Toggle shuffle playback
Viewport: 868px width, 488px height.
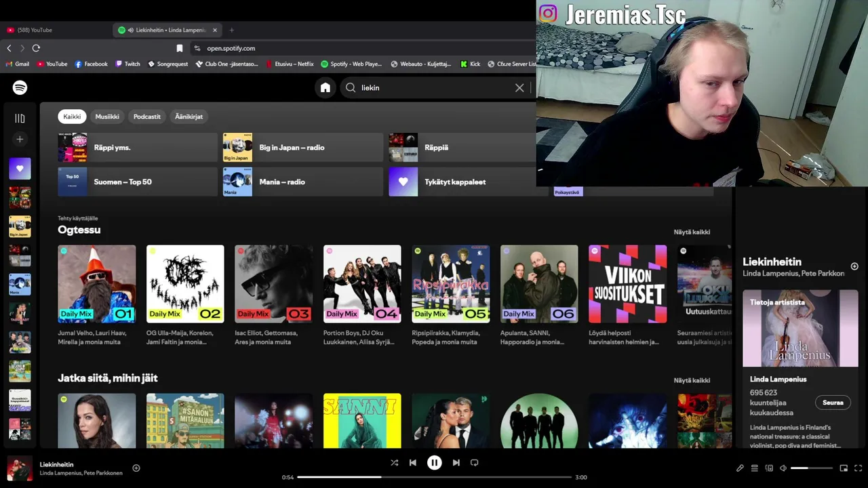click(394, 463)
